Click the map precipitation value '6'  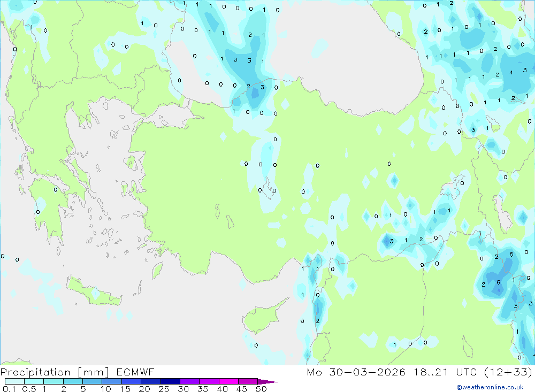[x=499, y=282]
